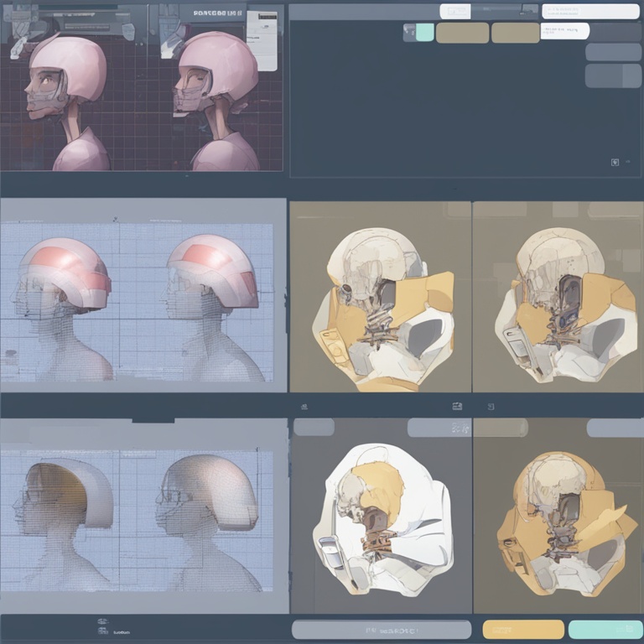
Task: Click the dark tab above the lower-left wireframe panel
Action: coord(153,420)
